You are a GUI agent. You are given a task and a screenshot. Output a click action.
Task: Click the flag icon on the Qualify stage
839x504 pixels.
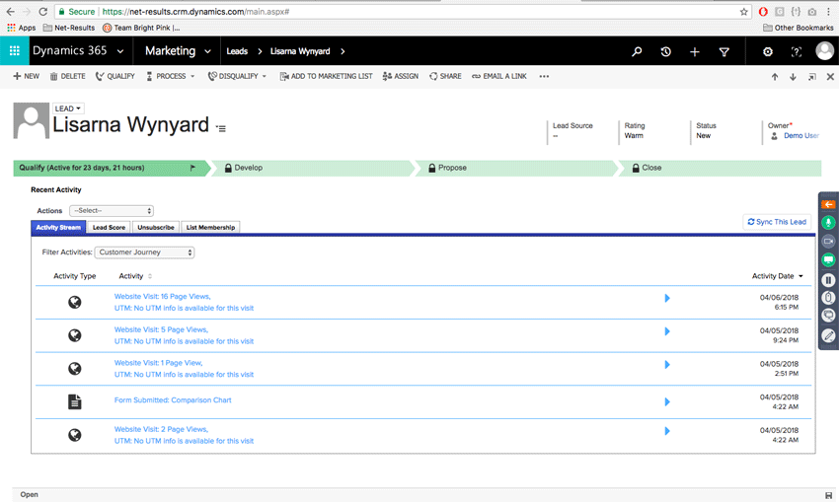coord(192,168)
